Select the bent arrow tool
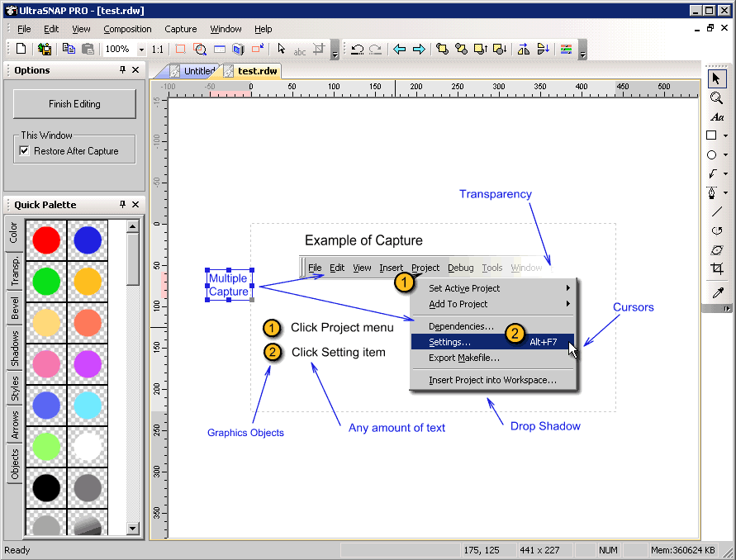This screenshot has height=560, width=736. point(713,173)
